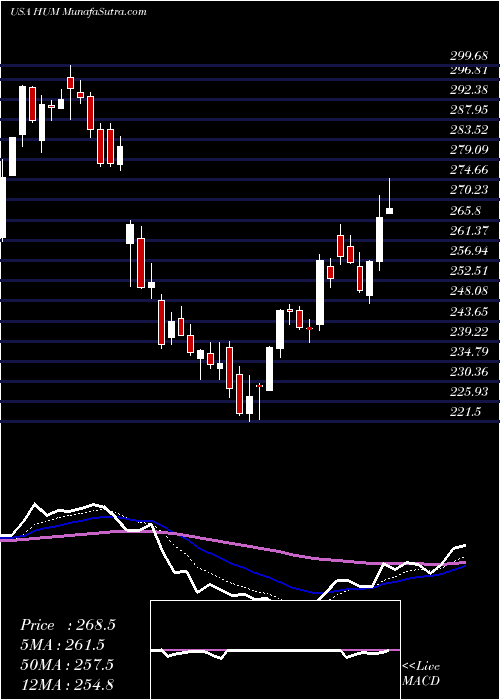Click inside the MACD indicator panel
This screenshot has width=500, height=700.
tap(275, 650)
